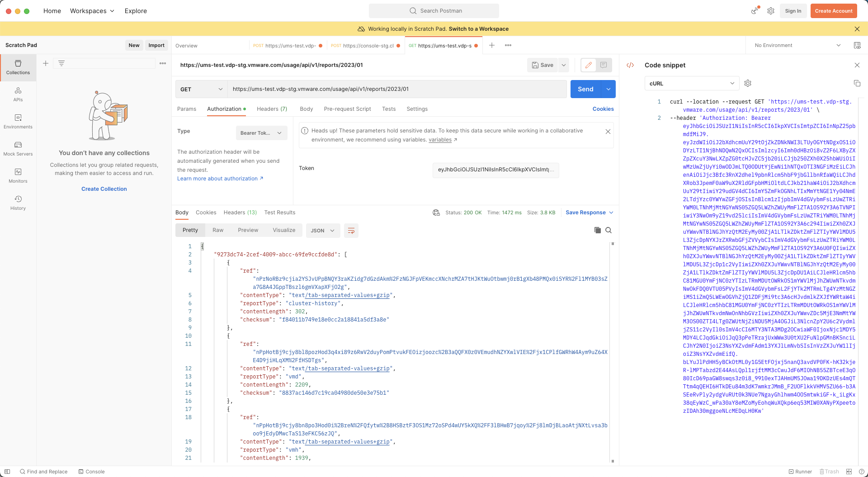Open the cURL language dropdown
The image size is (868, 477).
[x=692, y=83]
